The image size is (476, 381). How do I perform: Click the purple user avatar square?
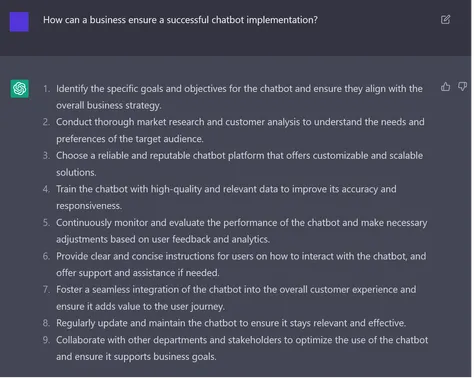click(19, 22)
